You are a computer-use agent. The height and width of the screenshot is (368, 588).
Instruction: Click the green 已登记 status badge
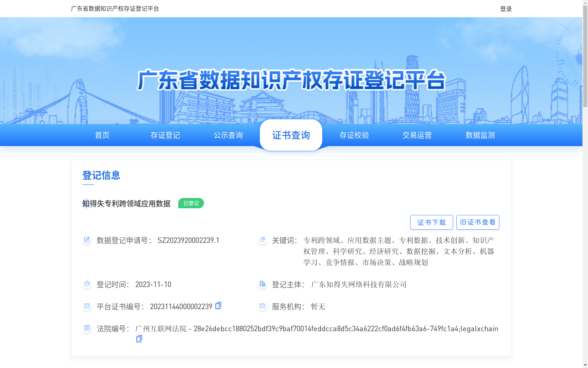tap(191, 203)
